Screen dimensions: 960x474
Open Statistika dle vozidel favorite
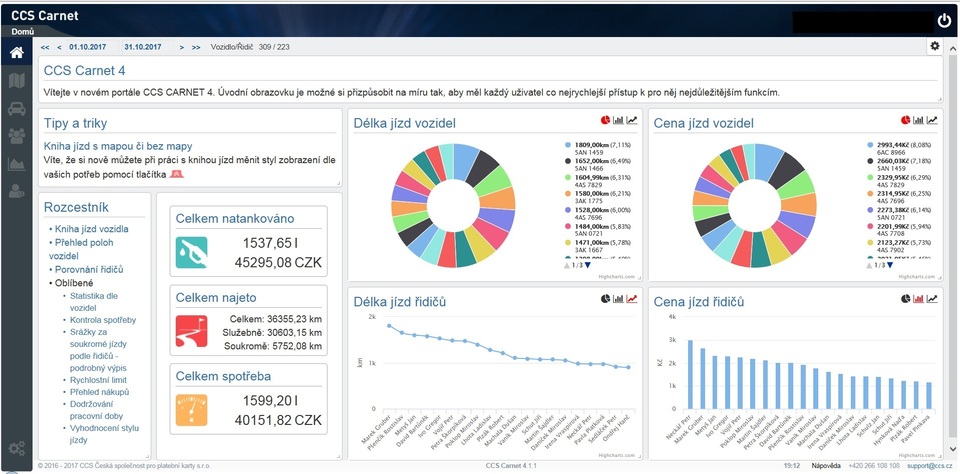94,302
